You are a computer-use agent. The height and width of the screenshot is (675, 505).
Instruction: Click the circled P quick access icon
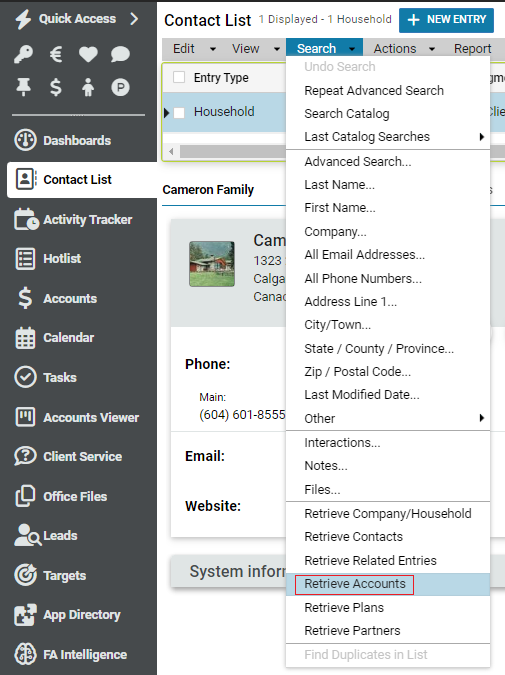coord(120,87)
